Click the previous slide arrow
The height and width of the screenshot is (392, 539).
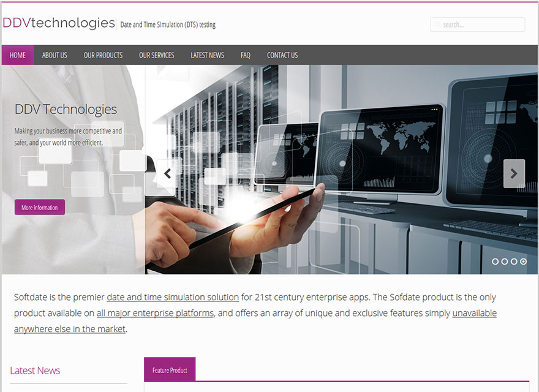[167, 174]
